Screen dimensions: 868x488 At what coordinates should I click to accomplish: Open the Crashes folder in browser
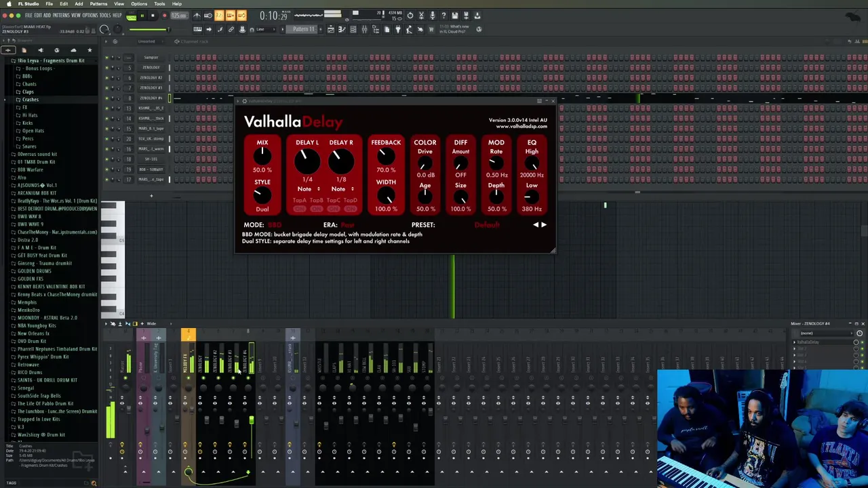(31, 100)
